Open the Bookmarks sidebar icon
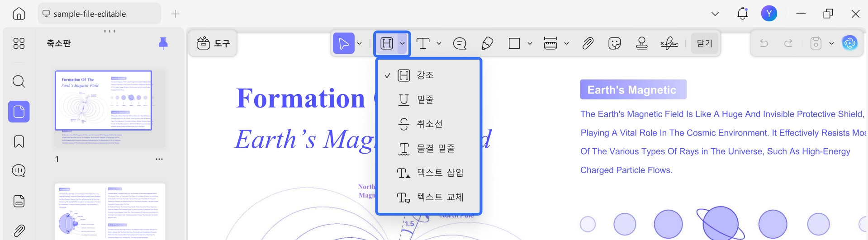868x240 pixels. [x=19, y=141]
